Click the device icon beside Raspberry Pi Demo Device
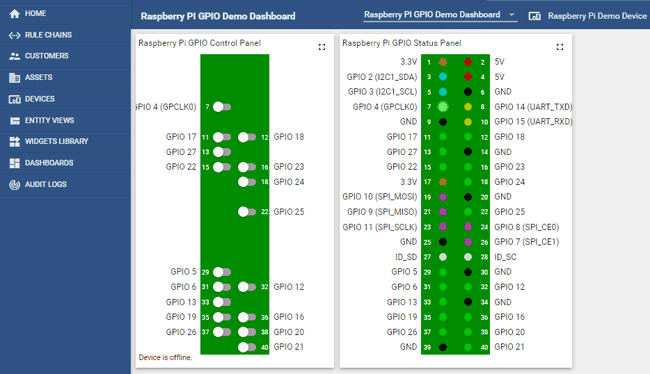Image resolution: width=650 pixels, height=374 pixels. (x=534, y=16)
